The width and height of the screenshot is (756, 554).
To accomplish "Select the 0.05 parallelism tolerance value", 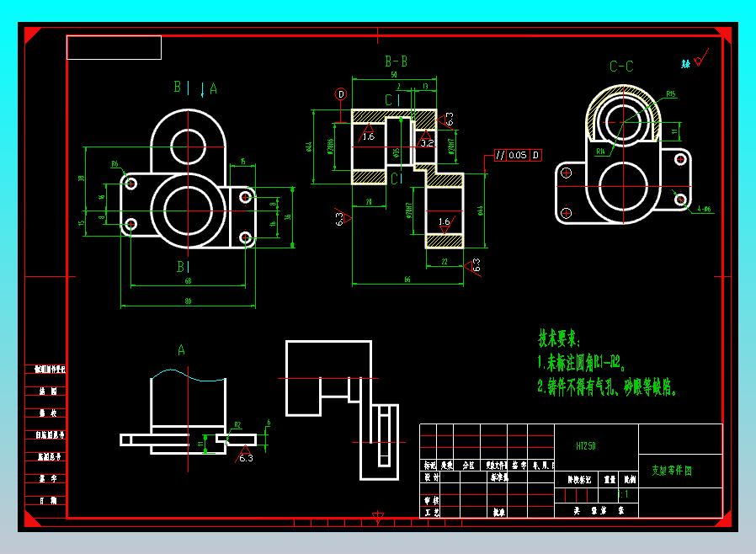I will tap(518, 155).
